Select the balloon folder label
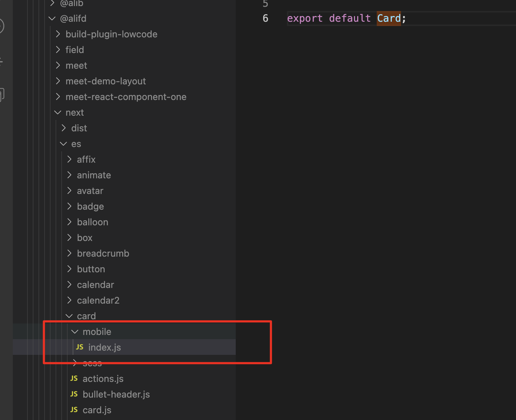 93,222
